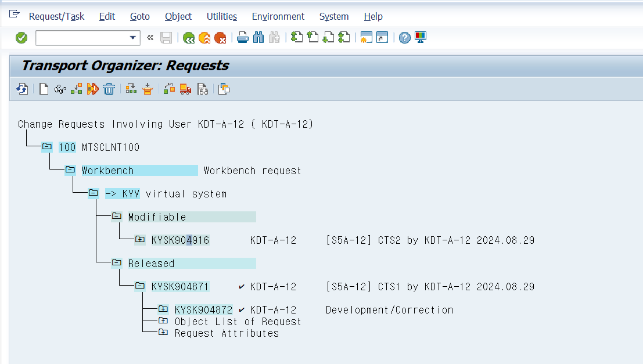
Task: Expand the KYSK904872 task node
Action: click(x=163, y=309)
